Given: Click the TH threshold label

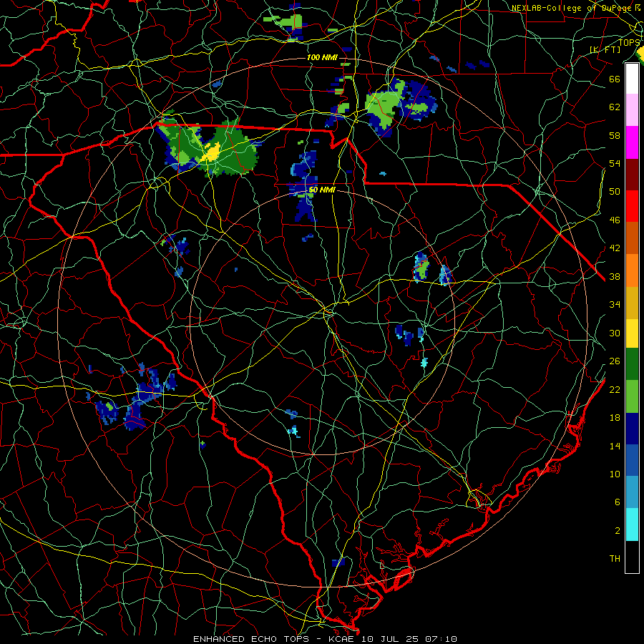Looking at the screenshot, I should tap(615, 559).
